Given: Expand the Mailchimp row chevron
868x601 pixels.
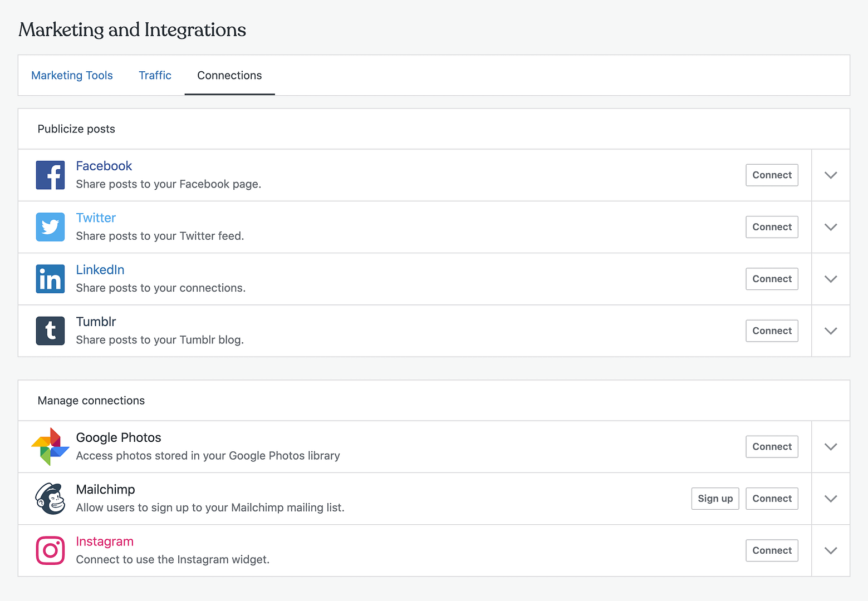Looking at the screenshot, I should pyautogui.click(x=830, y=498).
